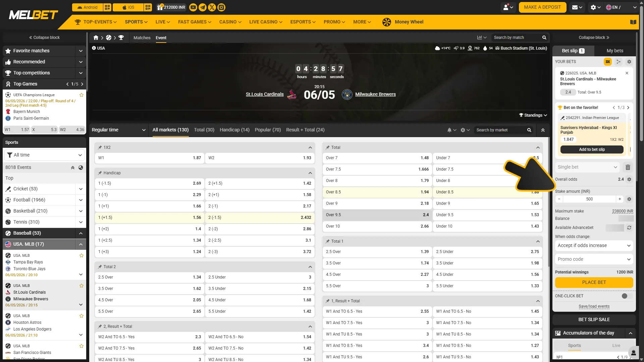Click the share bet slip icon
Screen dimensions: 644x362
coord(619,62)
